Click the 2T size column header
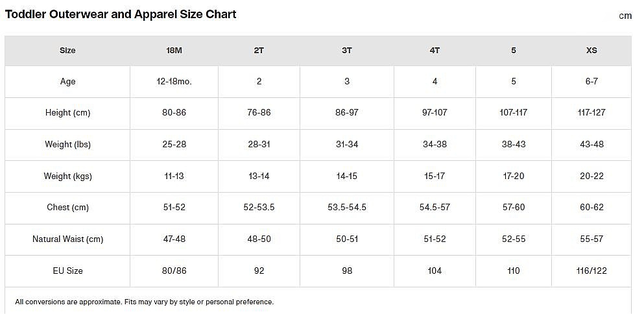The height and width of the screenshot is (314, 644). point(259,50)
